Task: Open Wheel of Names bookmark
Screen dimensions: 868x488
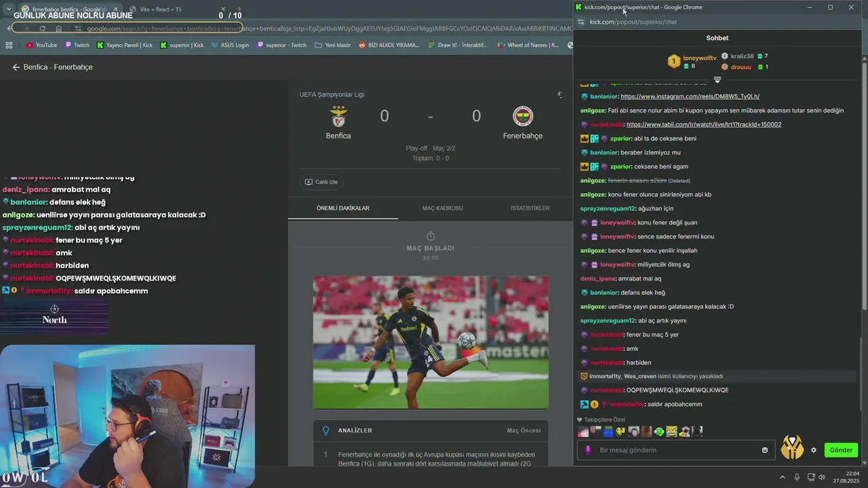Action: [x=528, y=45]
